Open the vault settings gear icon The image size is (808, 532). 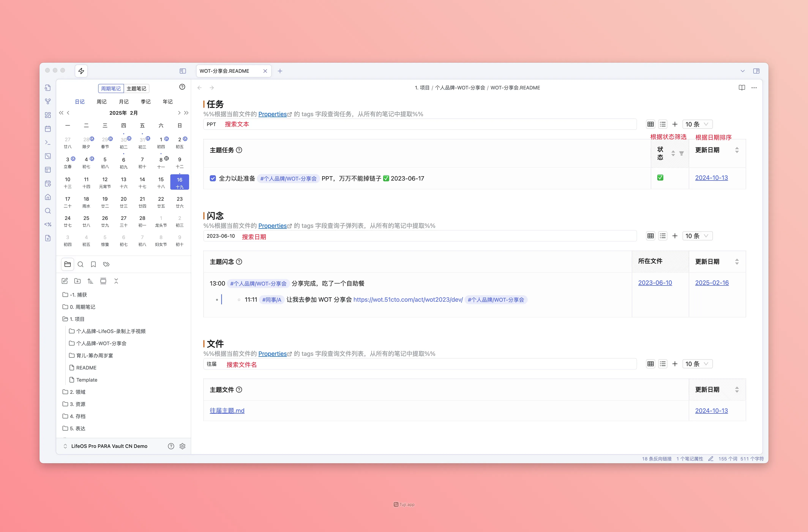coord(182,446)
